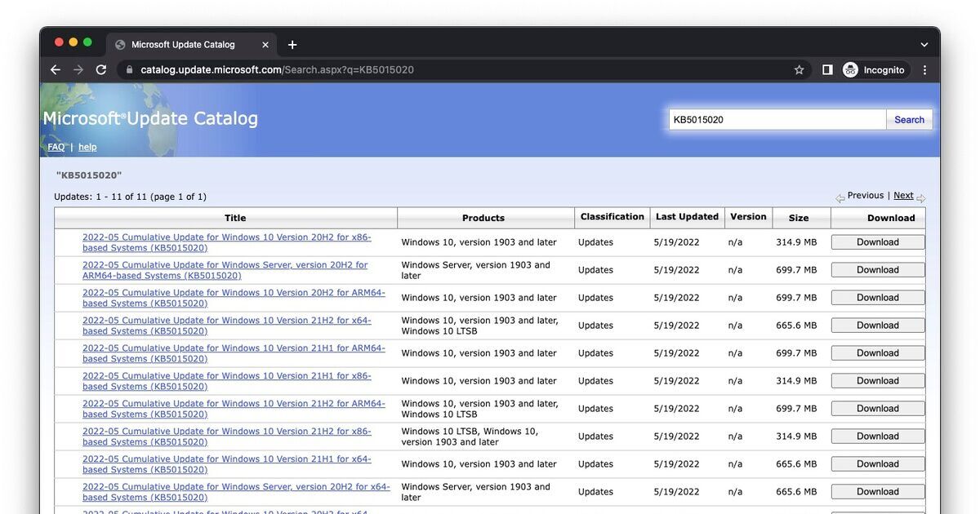The image size is (980, 514).
Task: Sort by Last Updated column header
Action: 687,217
